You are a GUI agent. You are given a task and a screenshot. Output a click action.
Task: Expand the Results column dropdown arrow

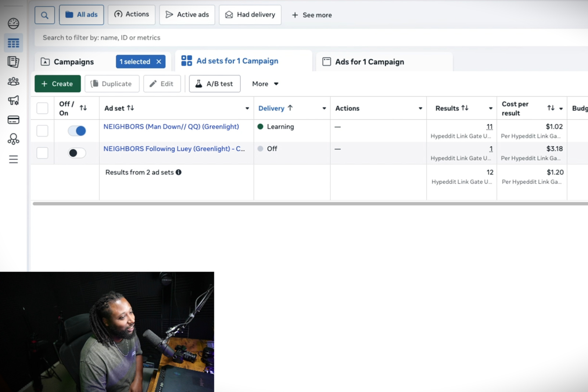[x=490, y=108]
